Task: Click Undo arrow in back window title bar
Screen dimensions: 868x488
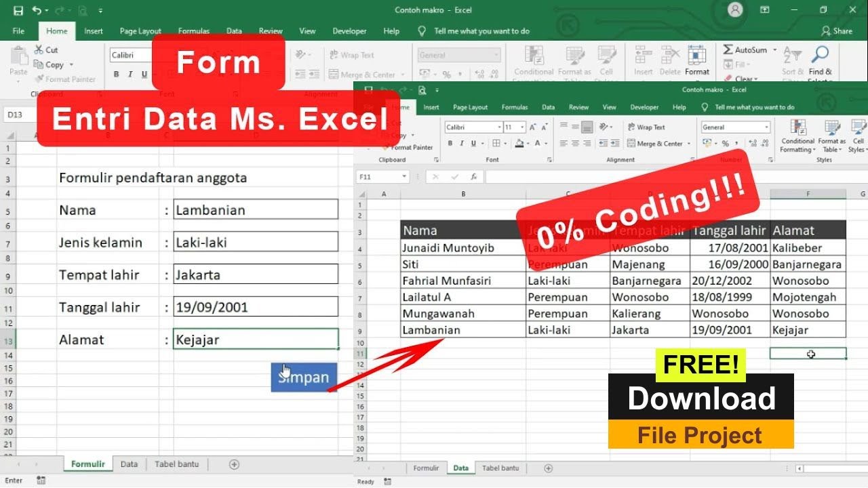Action: (x=37, y=10)
